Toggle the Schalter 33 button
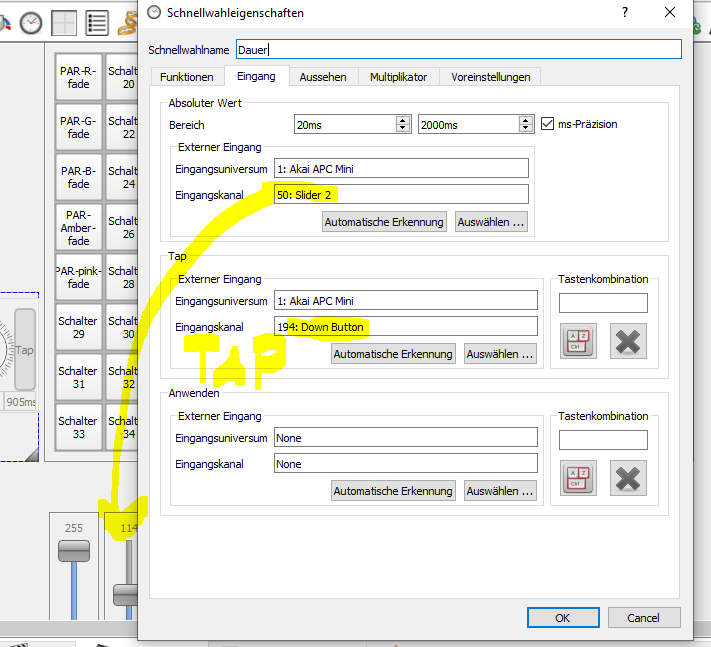 click(x=78, y=427)
